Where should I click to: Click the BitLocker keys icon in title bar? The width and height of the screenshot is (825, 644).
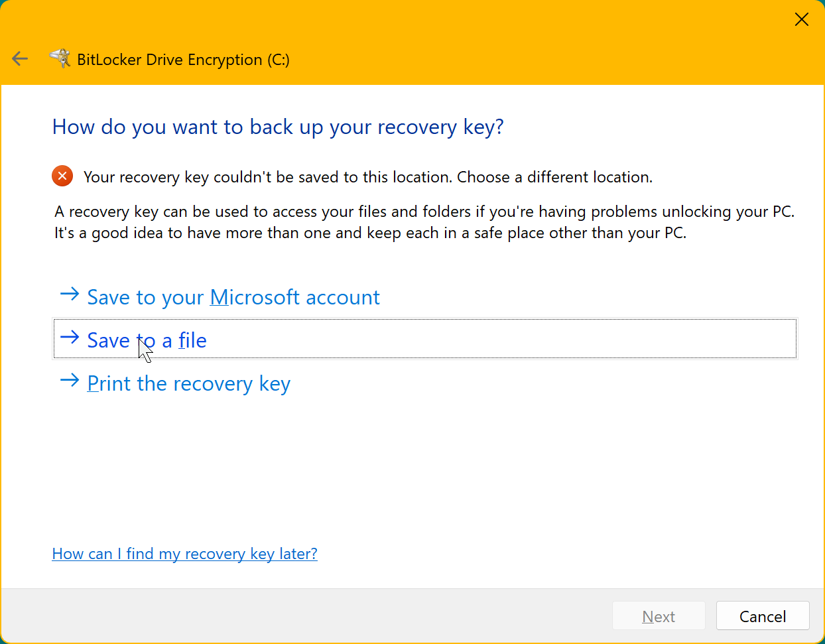pyautogui.click(x=60, y=58)
